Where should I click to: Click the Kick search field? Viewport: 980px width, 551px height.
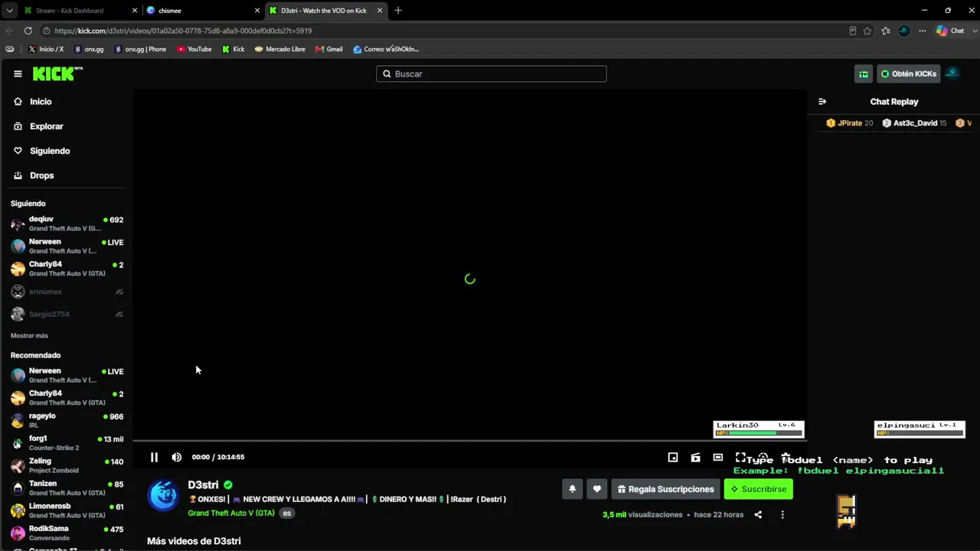[491, 73]
